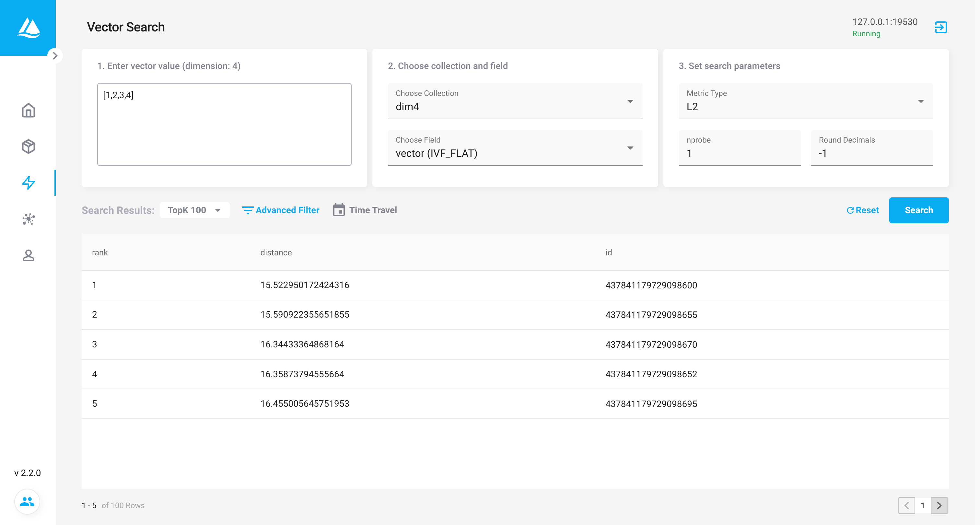
Task: Open the Collections cube icon
Action: [x=28, y=146]
